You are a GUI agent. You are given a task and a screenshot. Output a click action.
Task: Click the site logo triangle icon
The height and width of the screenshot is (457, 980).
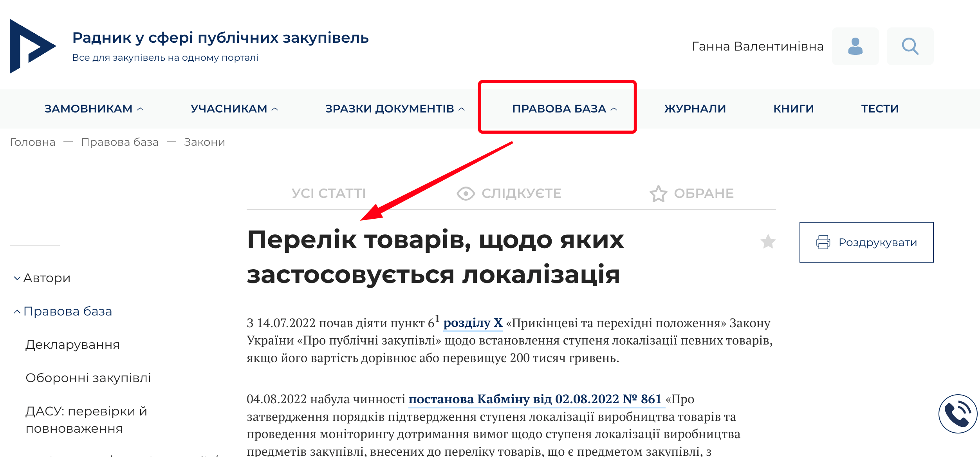(x=32, y=46)
